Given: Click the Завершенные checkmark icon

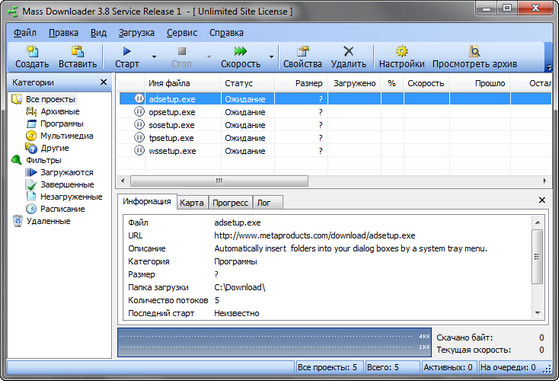Looking at the screenshot, I should click(31, 185).
